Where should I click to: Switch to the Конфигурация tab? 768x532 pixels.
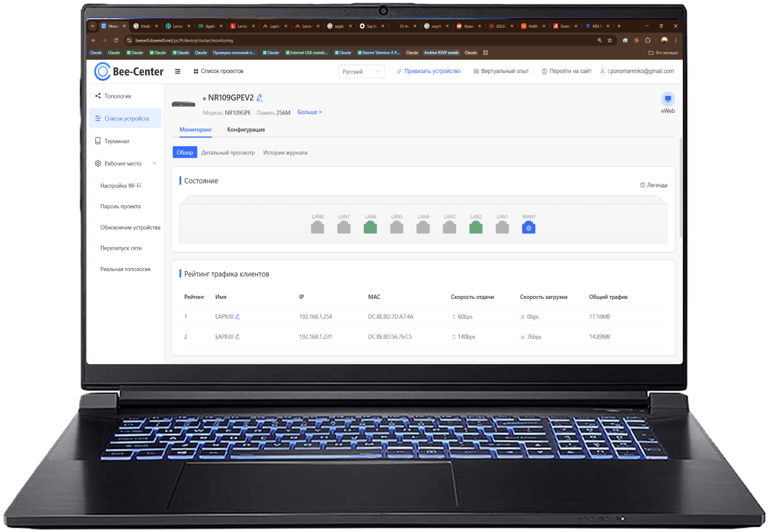click(246, 129)
